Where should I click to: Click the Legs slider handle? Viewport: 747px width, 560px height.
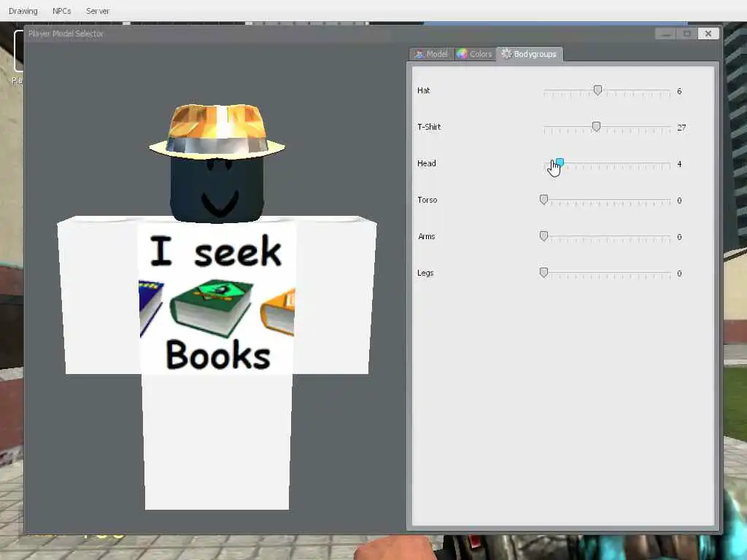coord(543,273)
